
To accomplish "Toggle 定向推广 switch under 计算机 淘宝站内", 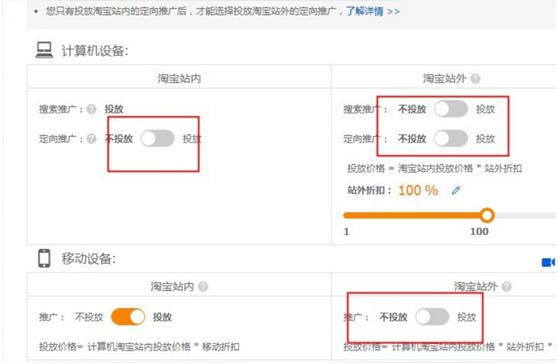I will tap(157, 138).
